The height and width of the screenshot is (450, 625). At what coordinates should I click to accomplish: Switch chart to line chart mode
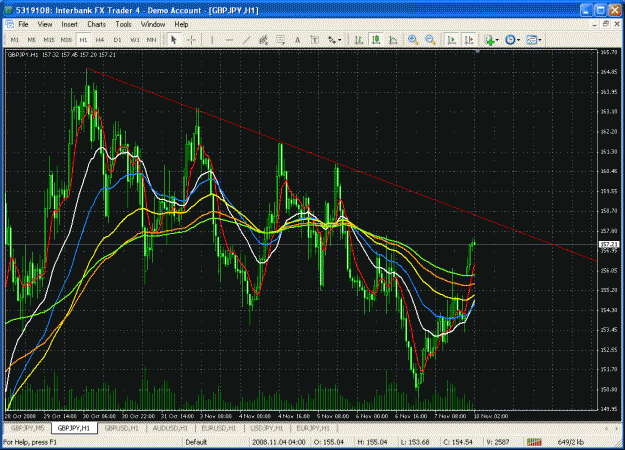pyautogui.click(x=393, y=40)
